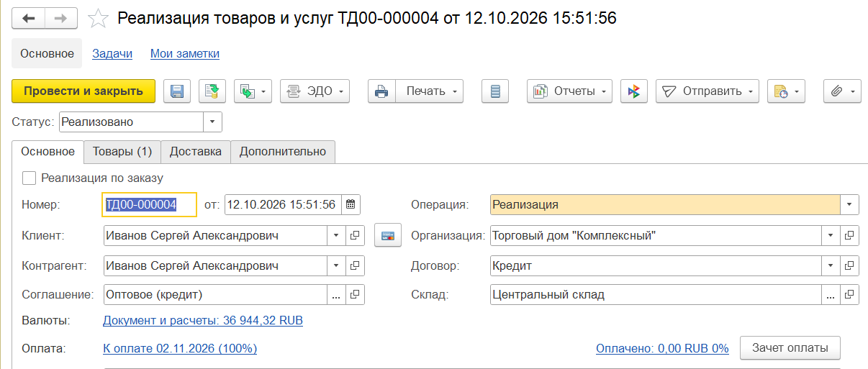The width and height of the screenshot is (868, 369).
Task: Open the Документ и расчеты currency link
Action: coord(203,321)
